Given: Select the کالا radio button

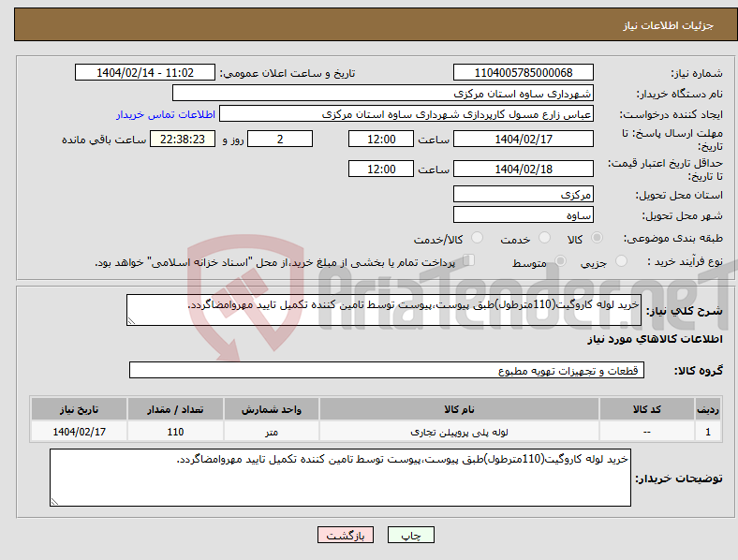Looking at the screenshot, I should 597,238.
